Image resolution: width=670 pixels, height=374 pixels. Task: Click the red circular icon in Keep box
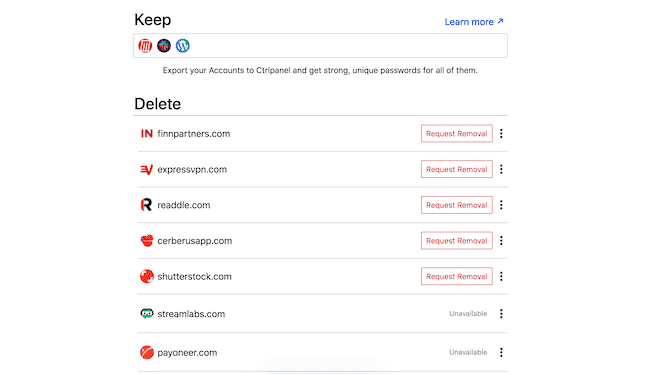click(145, 45)
